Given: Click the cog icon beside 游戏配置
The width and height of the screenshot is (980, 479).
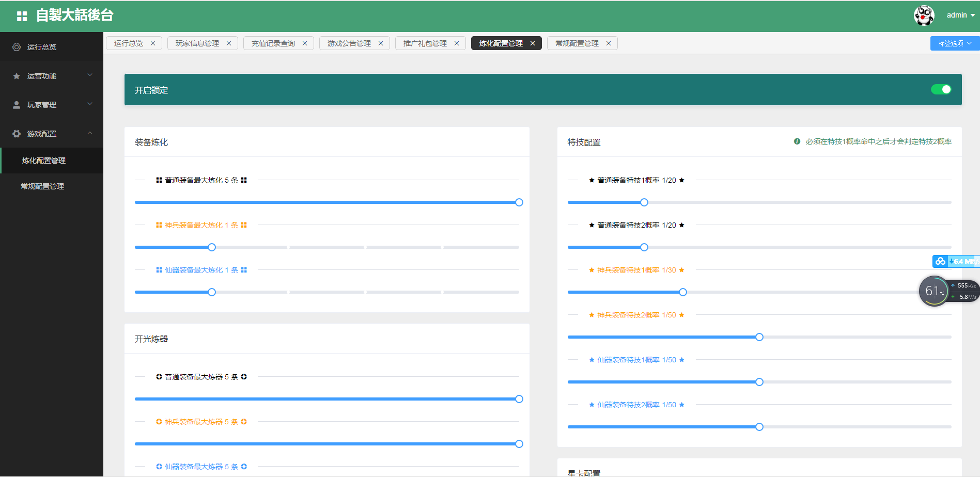Looking at the screenshot, I should 17,134.
